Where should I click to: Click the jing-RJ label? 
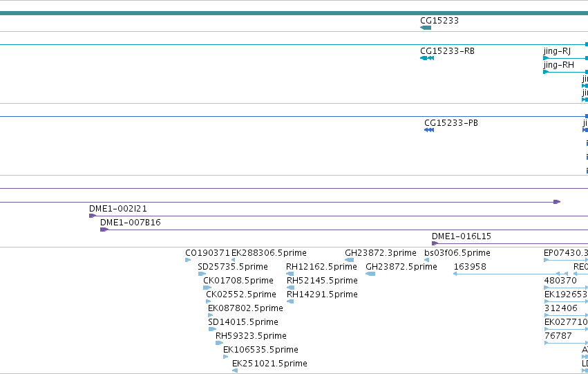point(557,51)
